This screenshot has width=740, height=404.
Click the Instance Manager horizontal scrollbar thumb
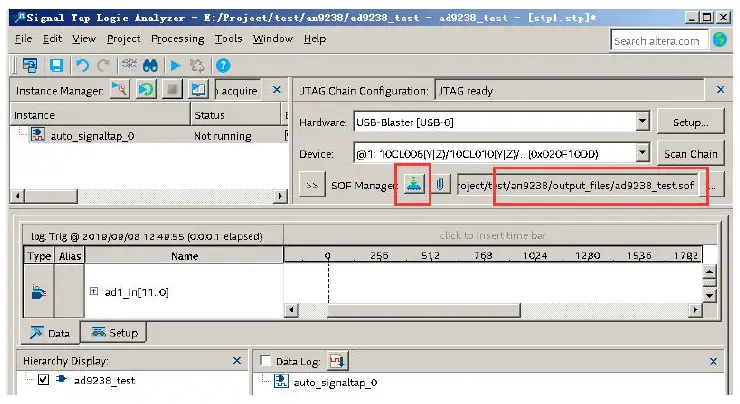coord(51,195)
